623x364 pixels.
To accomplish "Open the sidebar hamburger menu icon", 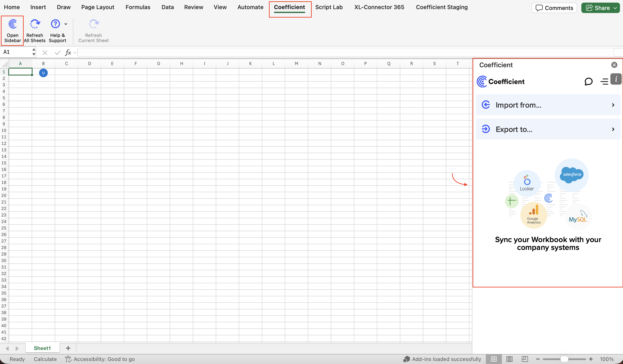I will (604, 82).
